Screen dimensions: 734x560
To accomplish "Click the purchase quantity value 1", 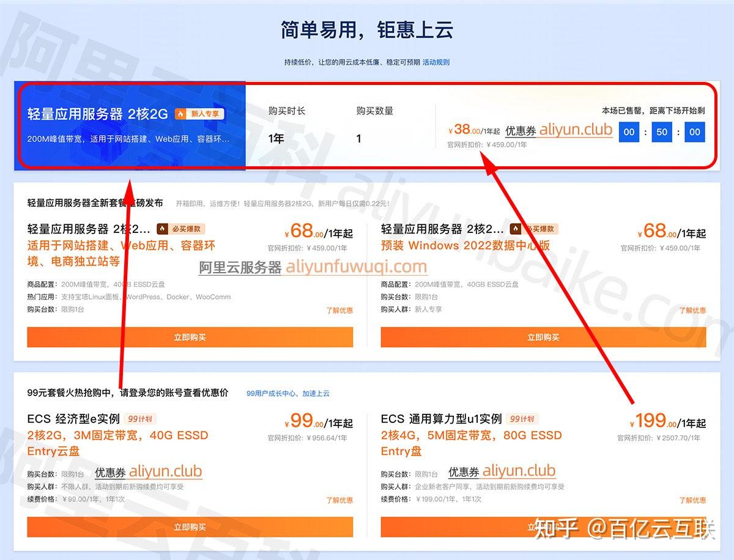I will (x=359, y=139).
